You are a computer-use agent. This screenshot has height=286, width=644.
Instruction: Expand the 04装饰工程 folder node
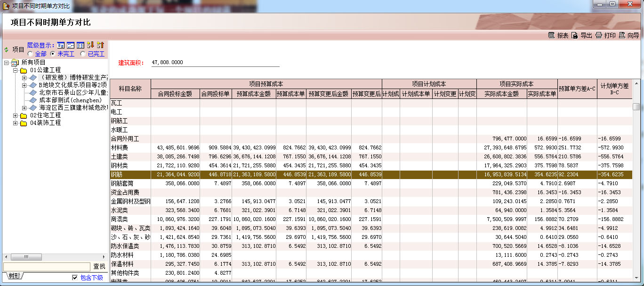point(16,123)
